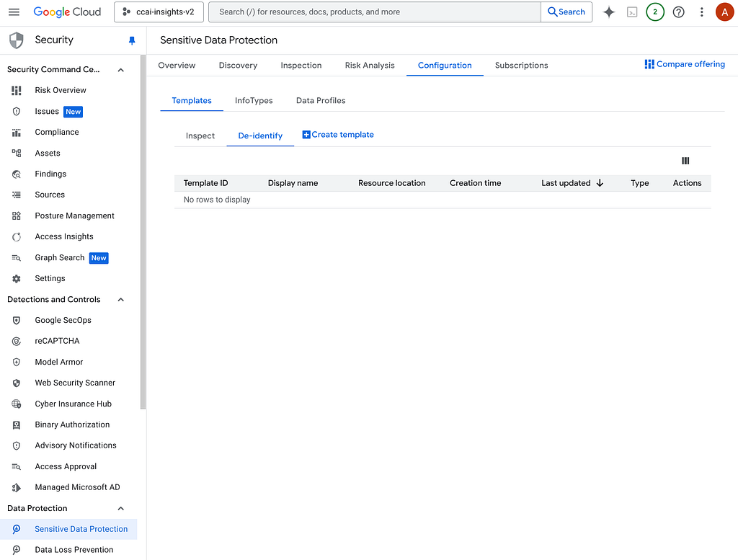Viewport: 738px width, 560px height.
Task: Click the Compliance chart icon
Action: click(x=17, y=132)
